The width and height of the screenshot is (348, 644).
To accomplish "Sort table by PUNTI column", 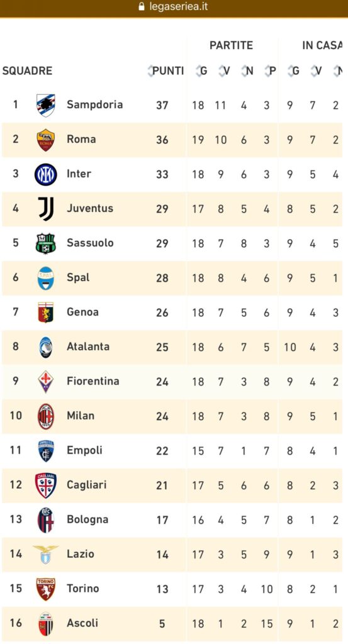I will [166, 71].
